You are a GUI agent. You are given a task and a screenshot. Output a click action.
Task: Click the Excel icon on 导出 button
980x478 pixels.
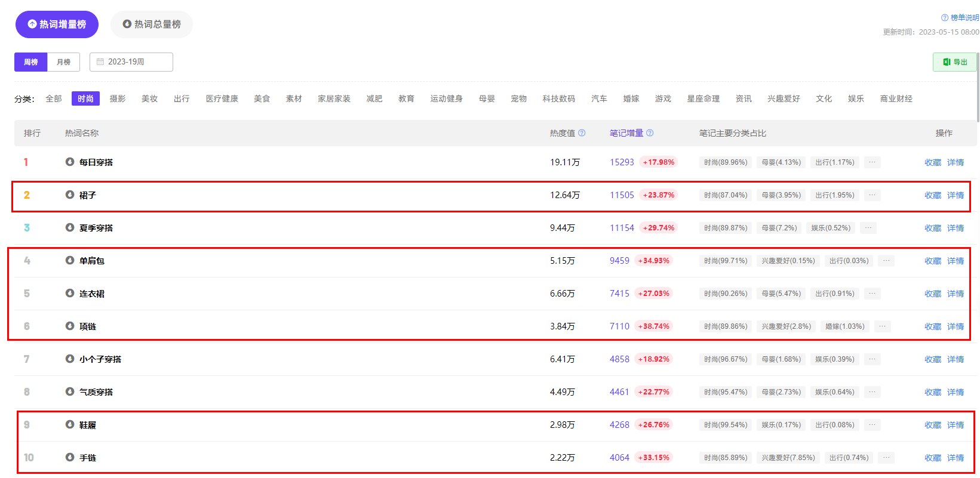(947, 62)
